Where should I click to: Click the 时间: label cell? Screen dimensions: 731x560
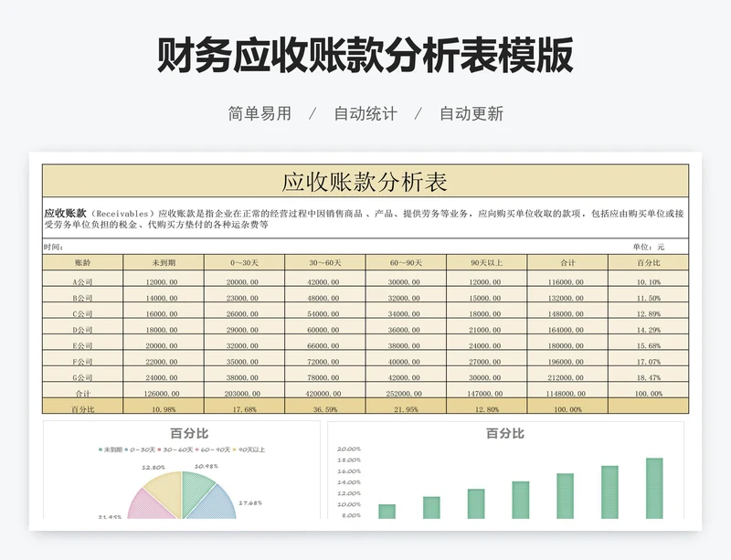[x=54, y=247]
